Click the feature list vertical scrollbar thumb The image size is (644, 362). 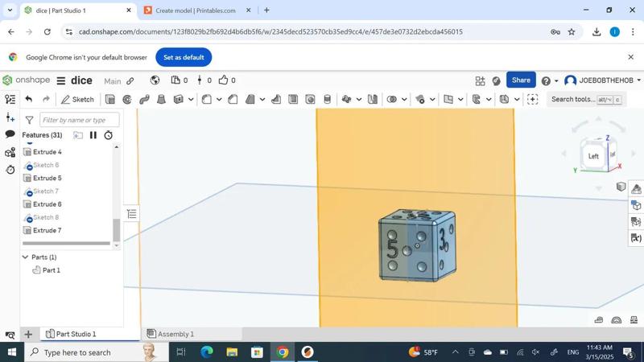pos(117,230)
